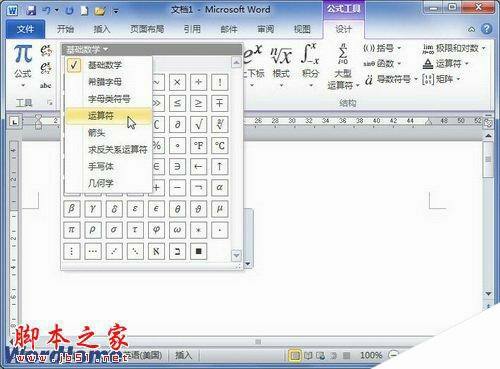Insert the minus-plus symbol

(220, 103)
